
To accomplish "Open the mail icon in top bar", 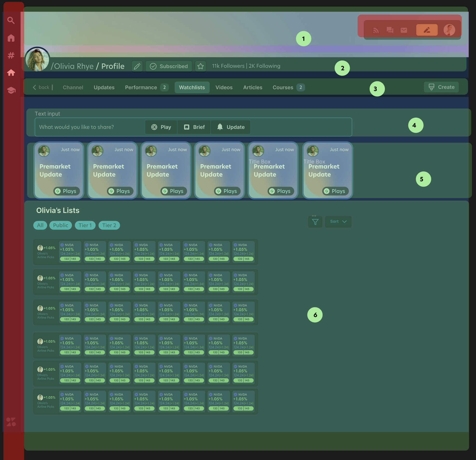I will coord(404,30).
